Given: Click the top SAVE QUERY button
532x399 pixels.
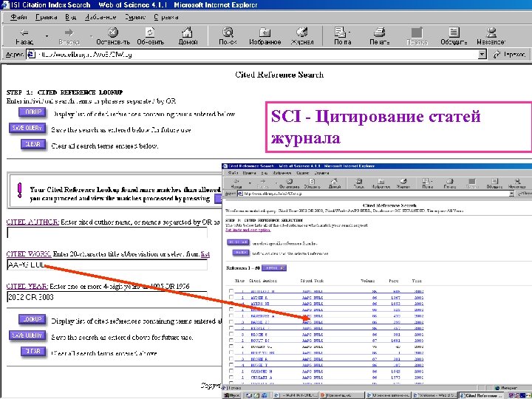Looking at the screenshot, I should (27, 129).
